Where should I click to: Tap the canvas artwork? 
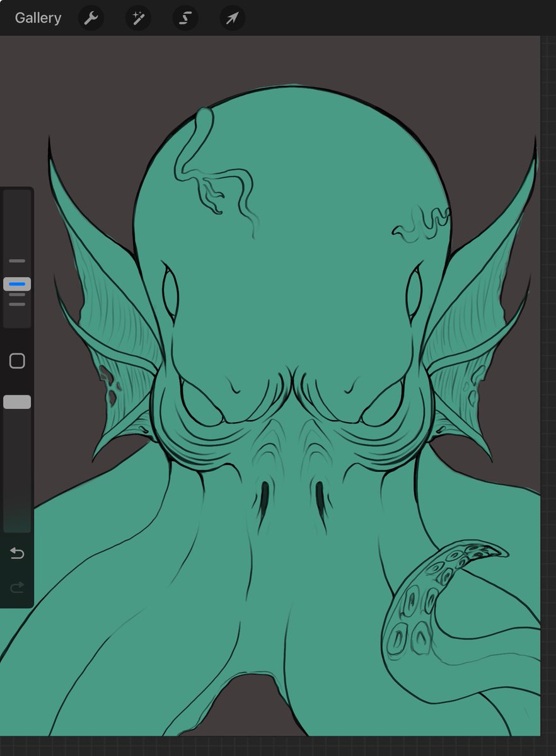[x=284, y=378]
